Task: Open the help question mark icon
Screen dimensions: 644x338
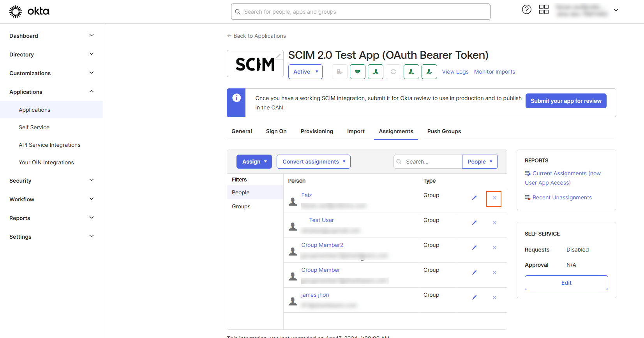Action: pos(526,10)
